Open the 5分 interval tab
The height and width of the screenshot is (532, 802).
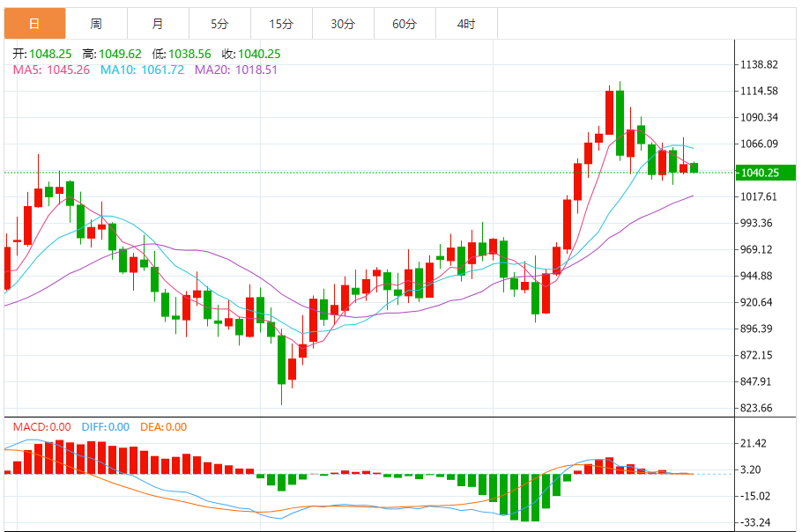220,24
